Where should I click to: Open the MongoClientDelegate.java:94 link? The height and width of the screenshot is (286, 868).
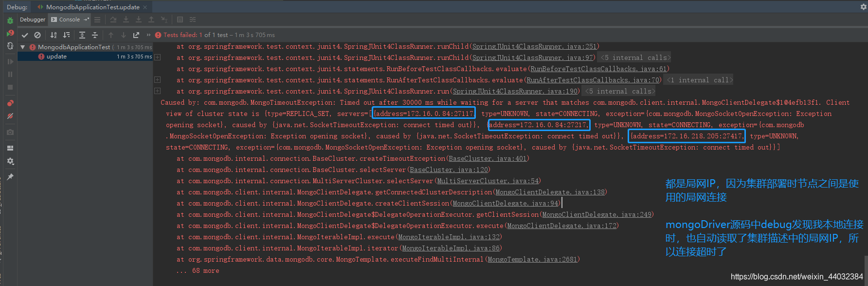[506, 204]
